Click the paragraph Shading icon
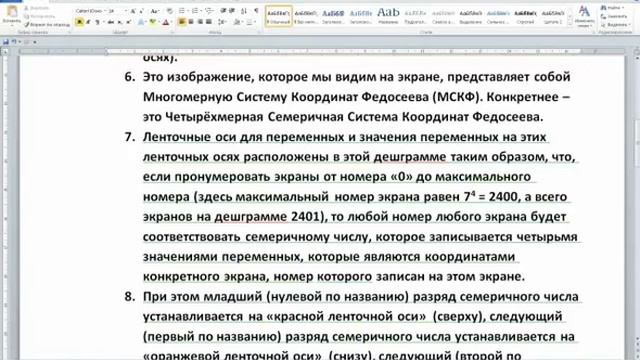 238,22
